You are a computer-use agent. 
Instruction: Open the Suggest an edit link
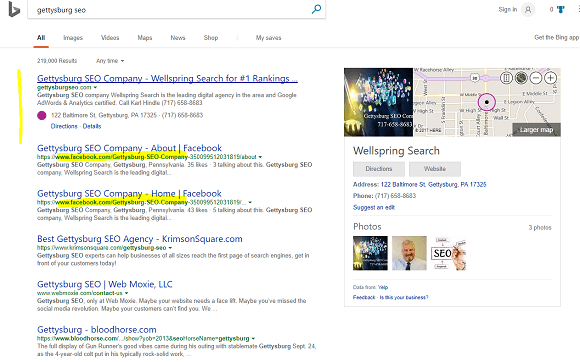point(374,207)
